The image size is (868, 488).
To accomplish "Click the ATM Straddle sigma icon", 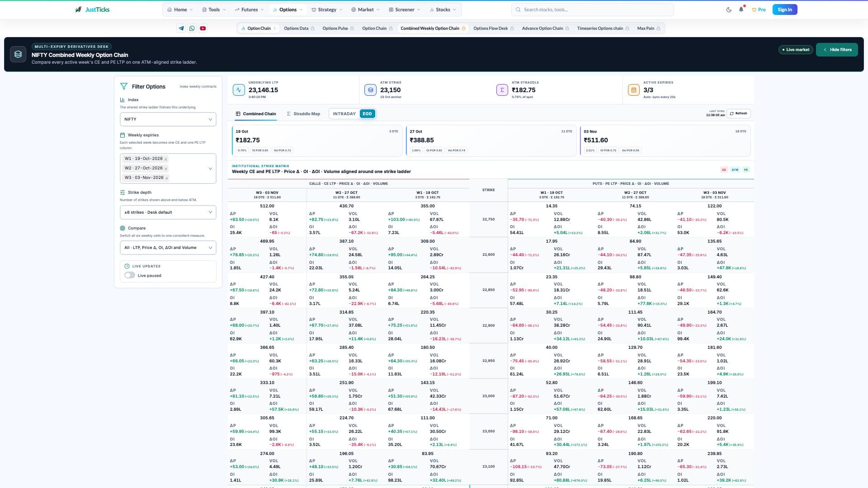I will click(502, 90).
